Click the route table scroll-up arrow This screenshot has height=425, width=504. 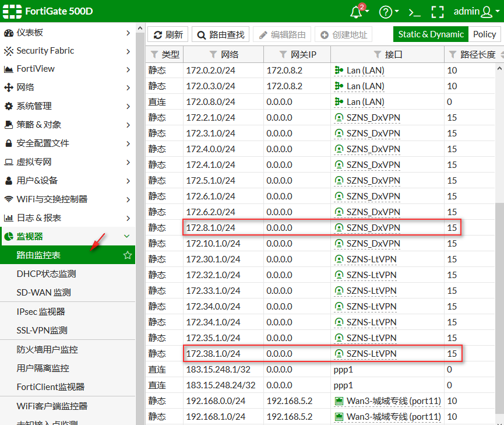(499, 68)
